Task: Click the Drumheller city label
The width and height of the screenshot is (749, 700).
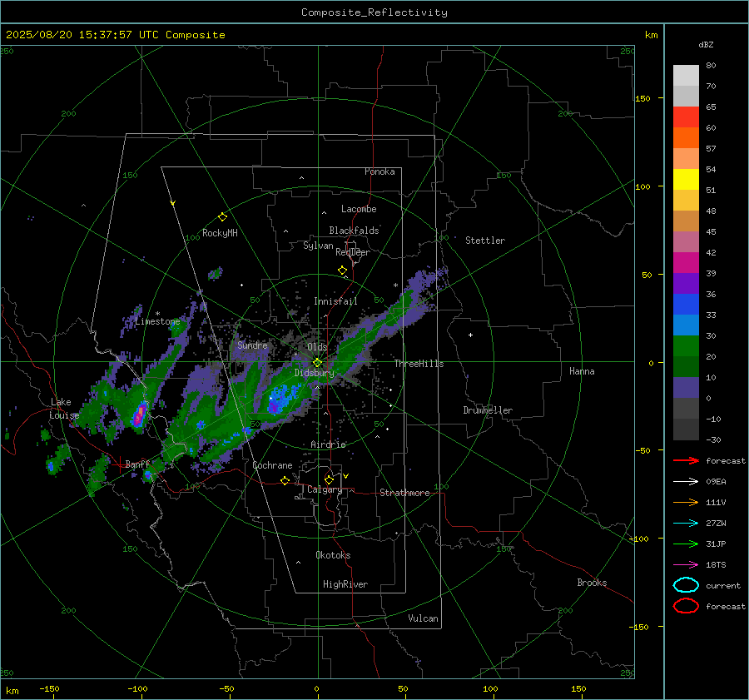Action: tap(488, 410)
